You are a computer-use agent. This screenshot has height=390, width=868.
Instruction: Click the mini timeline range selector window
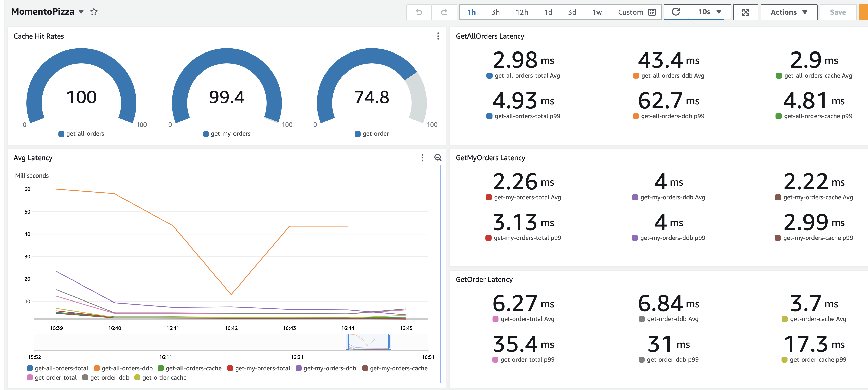point(368,342)
